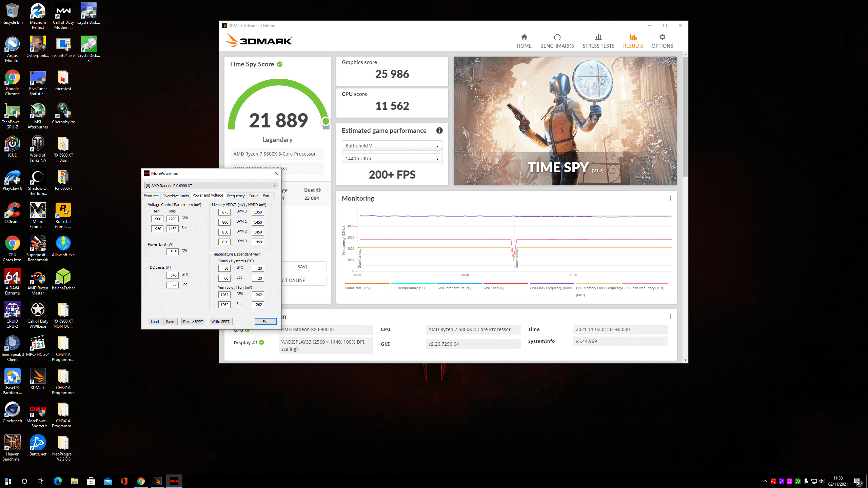This screenshot has width=868, height=488.
Task: Open the HOME section in 3DMark
Action: [524, 41]
